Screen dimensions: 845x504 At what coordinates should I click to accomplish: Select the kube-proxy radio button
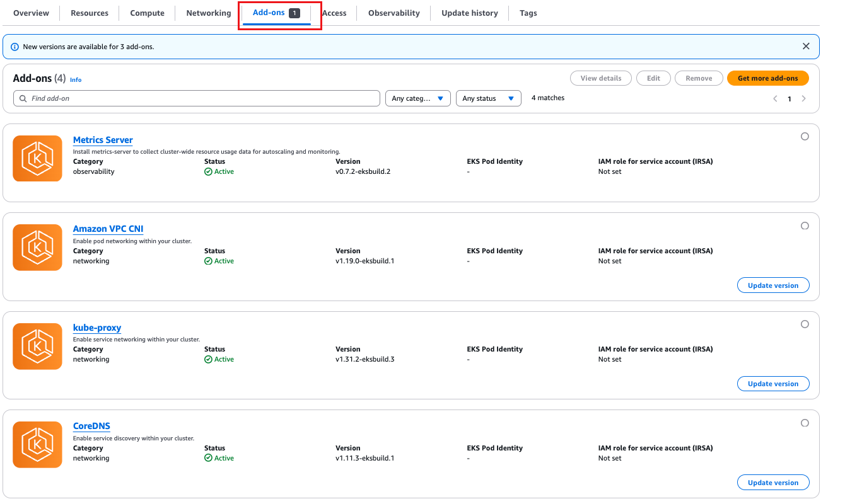tap(805, 324)
